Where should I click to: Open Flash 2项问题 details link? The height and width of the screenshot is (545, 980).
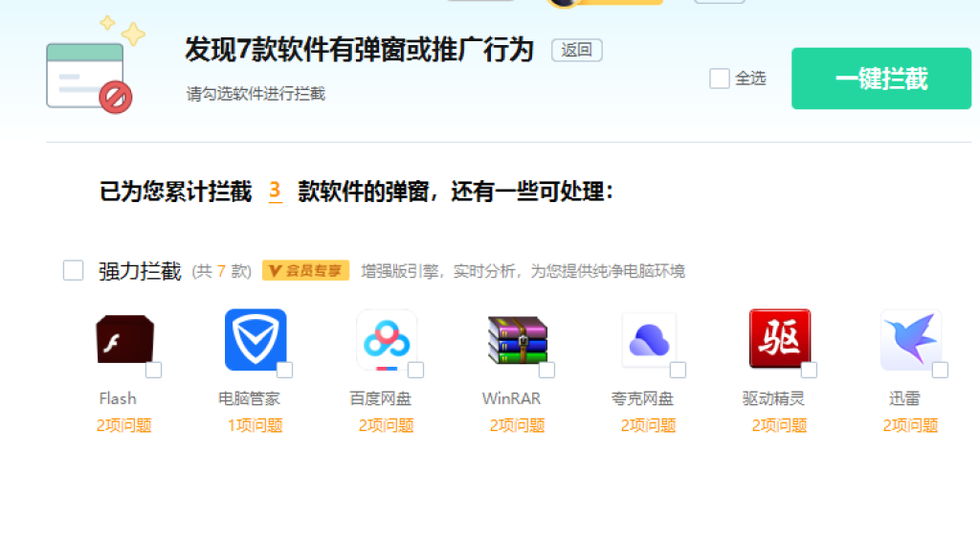(x=123, y=425)
